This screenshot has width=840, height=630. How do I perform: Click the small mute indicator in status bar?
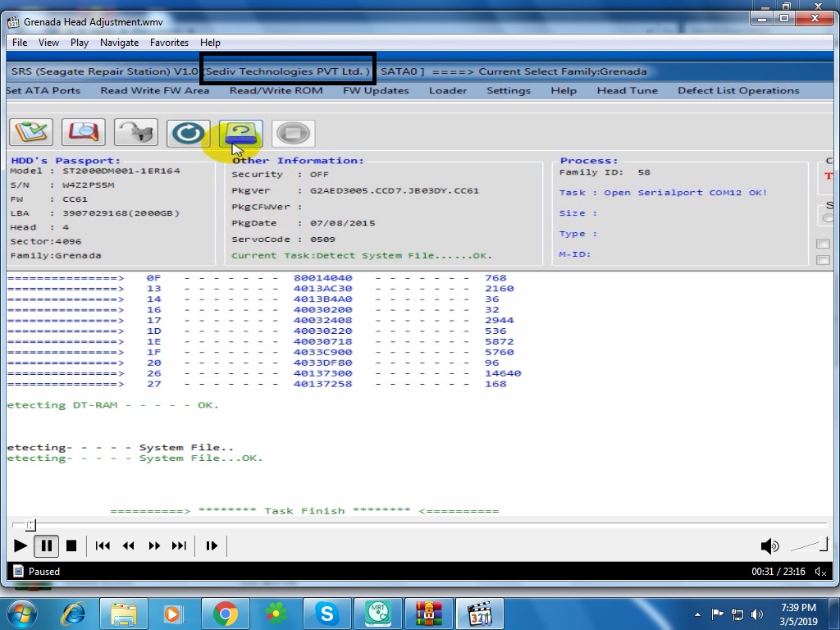tap(820, 572)
